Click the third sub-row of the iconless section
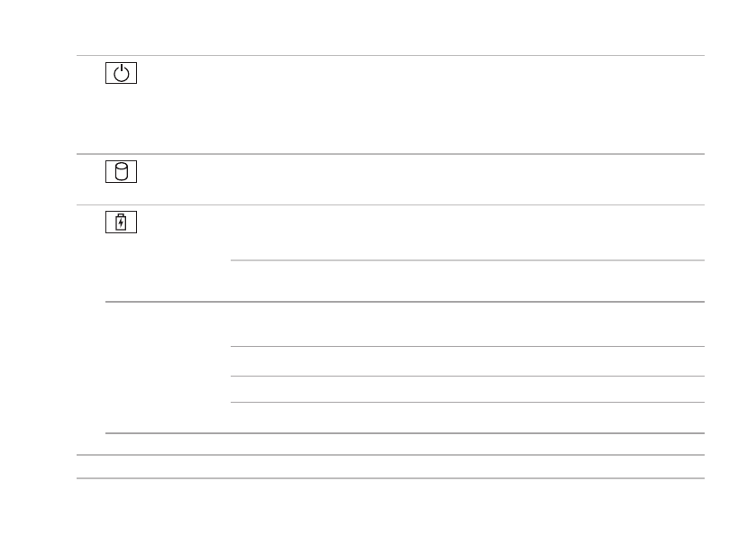This screenshot has width=756, height=536. click(x=467, y=389)
